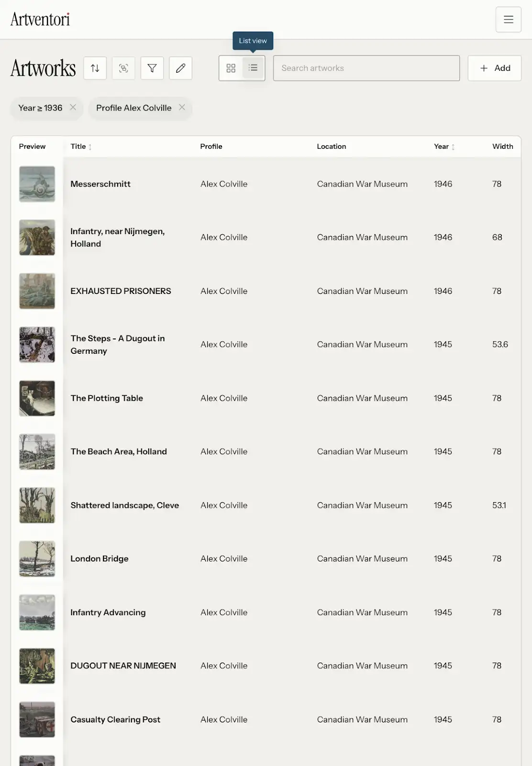
Task: Open Infantry, near Nijmegen, Holland title
Action: click(118, 237)
